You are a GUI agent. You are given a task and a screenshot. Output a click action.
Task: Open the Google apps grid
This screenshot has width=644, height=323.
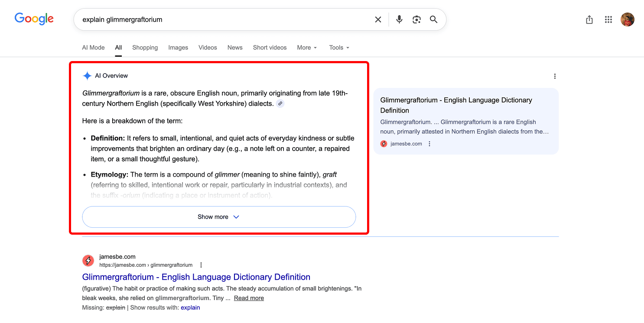(x=608, y=19)
